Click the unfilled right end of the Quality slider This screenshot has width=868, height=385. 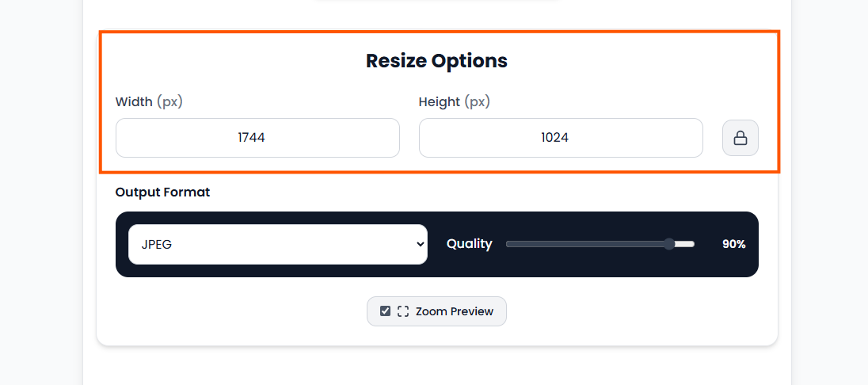pos(687,244)
